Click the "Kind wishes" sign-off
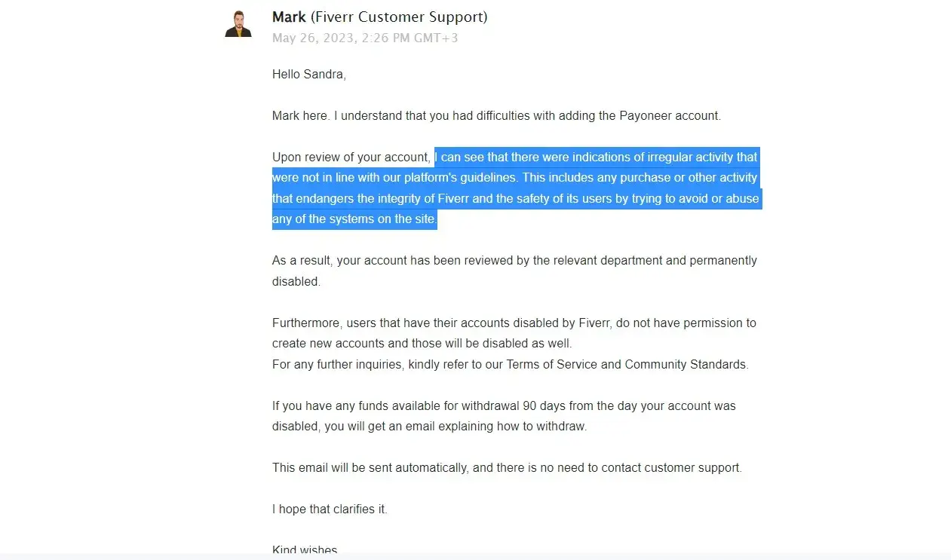The height and width of the screenshot is (560, 951). [305, 551]
